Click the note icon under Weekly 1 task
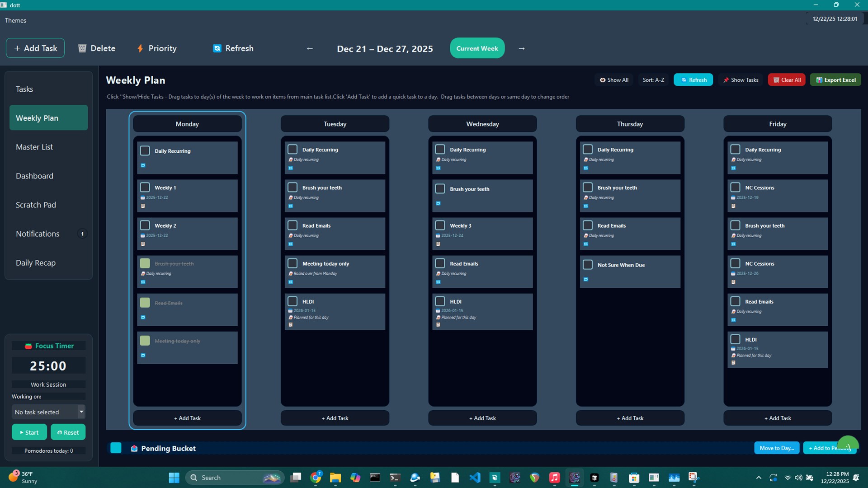Screen dimensions: 868x488 [143, 206]
